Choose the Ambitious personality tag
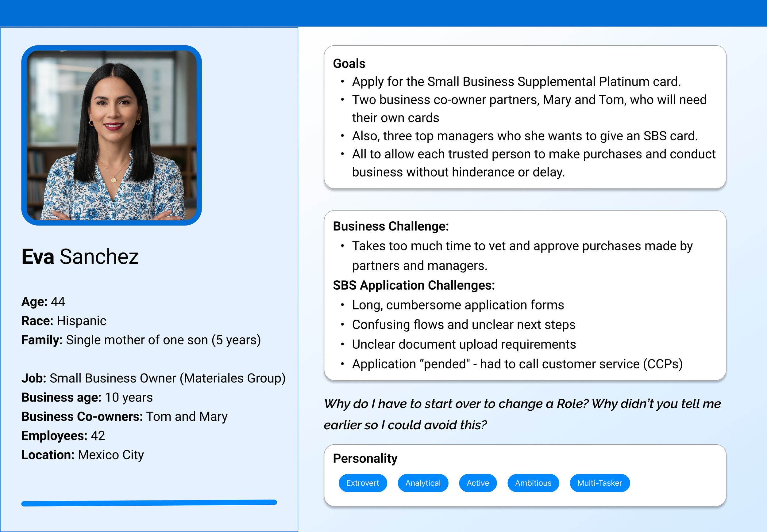767x532 pixels. point(533,483)
